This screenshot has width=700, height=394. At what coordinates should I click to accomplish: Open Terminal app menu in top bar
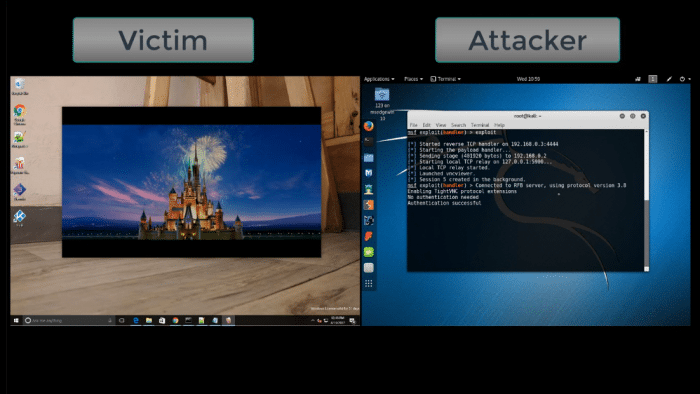pos(446,79)
